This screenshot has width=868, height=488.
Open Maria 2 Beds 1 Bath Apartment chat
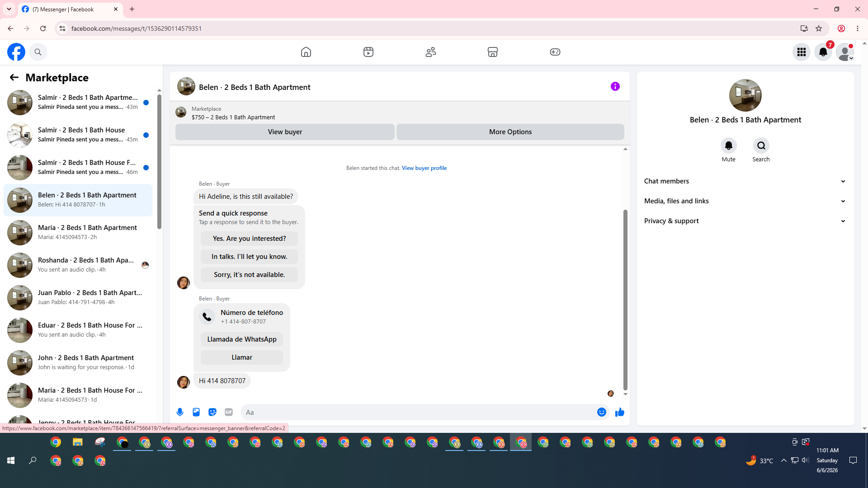(x=78, y=233)
